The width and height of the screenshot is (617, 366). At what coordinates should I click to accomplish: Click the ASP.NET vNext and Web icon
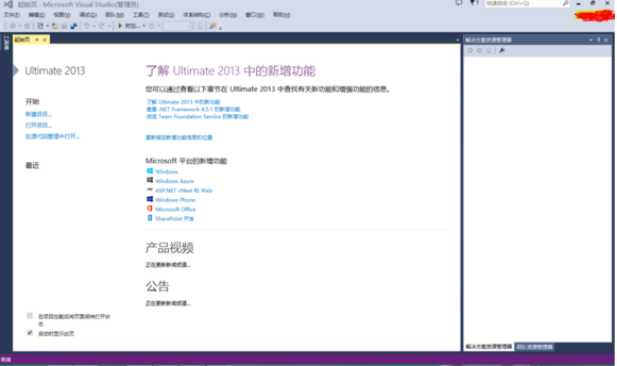pos(150,190)
